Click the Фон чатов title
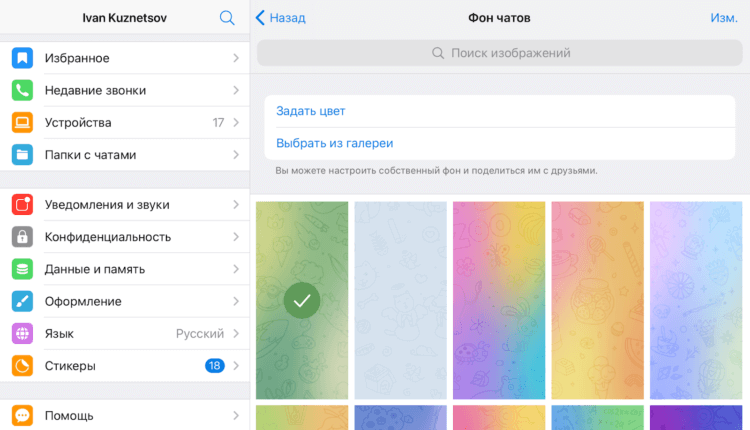750x430 pixels. [x=499, y=18]
